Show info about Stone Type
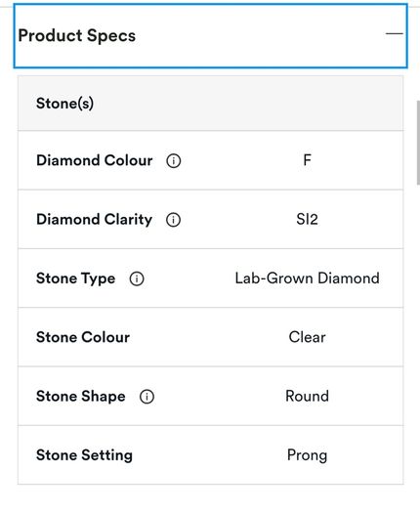The image size is (420, 513). (137, 278)
